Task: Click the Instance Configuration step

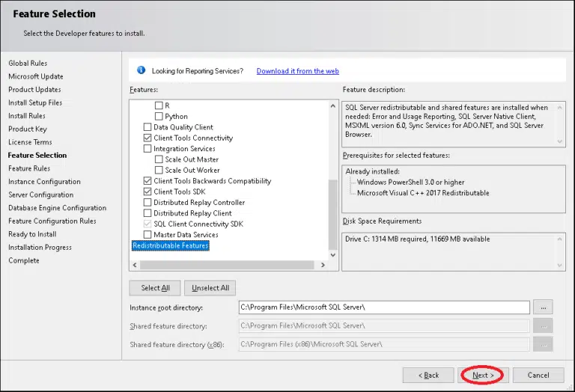Action: tap(44, 182)
